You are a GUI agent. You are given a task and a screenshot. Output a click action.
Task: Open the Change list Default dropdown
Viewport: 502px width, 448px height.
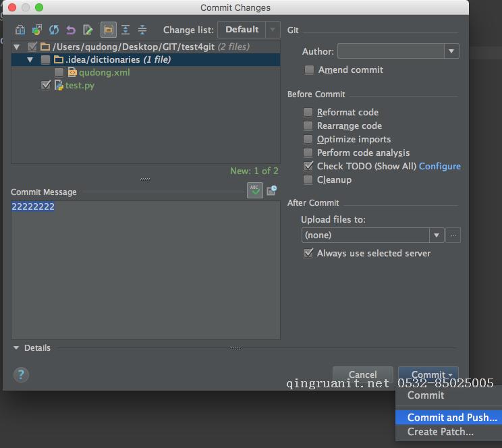249,30
